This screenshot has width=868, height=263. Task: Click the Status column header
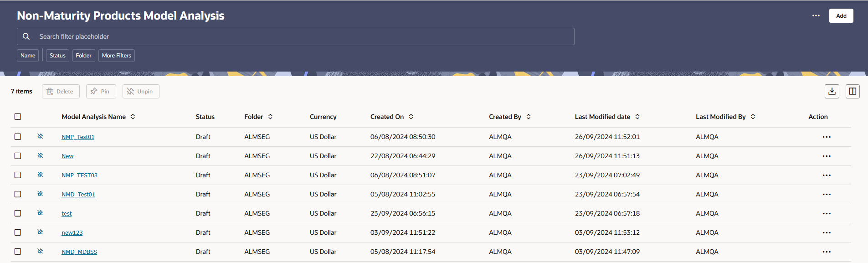coord(205,117)
